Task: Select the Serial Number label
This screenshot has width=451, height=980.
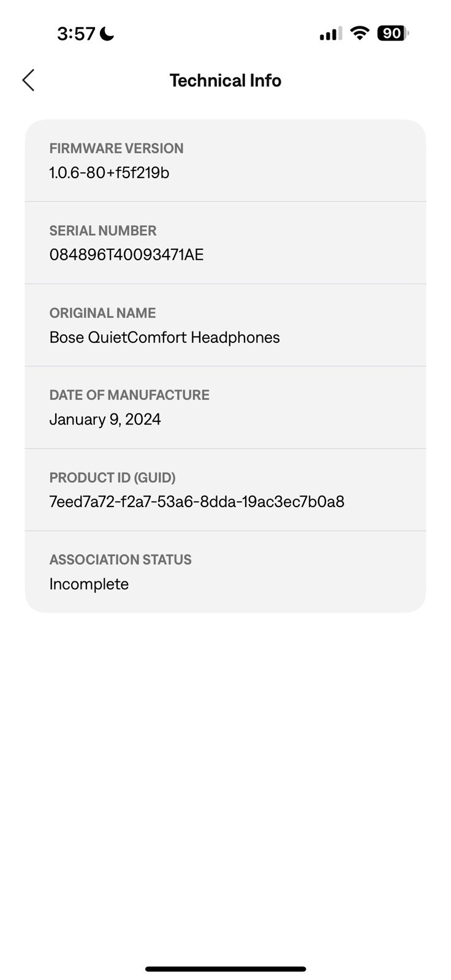Action: click(103, 230)
